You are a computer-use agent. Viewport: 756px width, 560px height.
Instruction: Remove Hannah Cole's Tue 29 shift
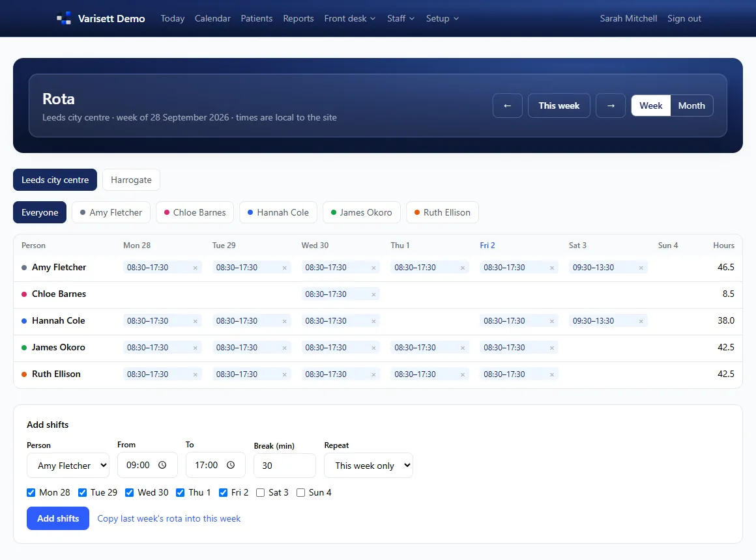(x=284, y=322)
